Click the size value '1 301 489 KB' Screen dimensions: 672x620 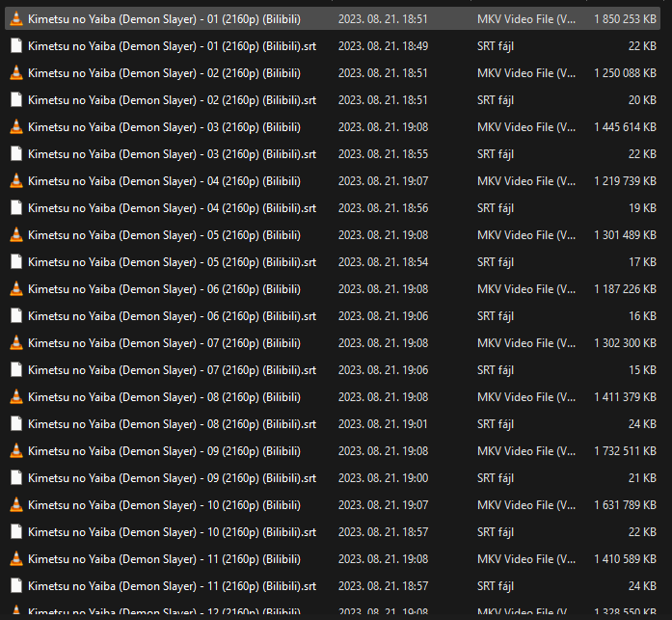click(625, 235)
